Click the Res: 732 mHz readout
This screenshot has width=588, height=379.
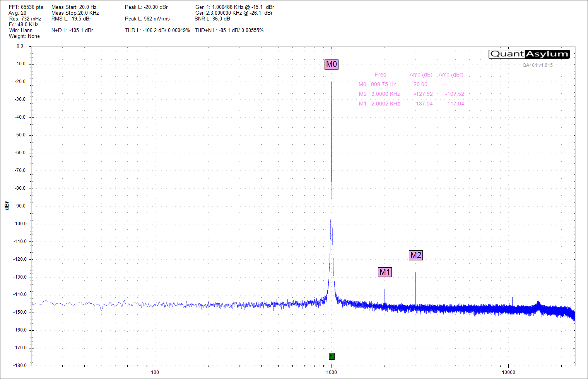(25, 19)
